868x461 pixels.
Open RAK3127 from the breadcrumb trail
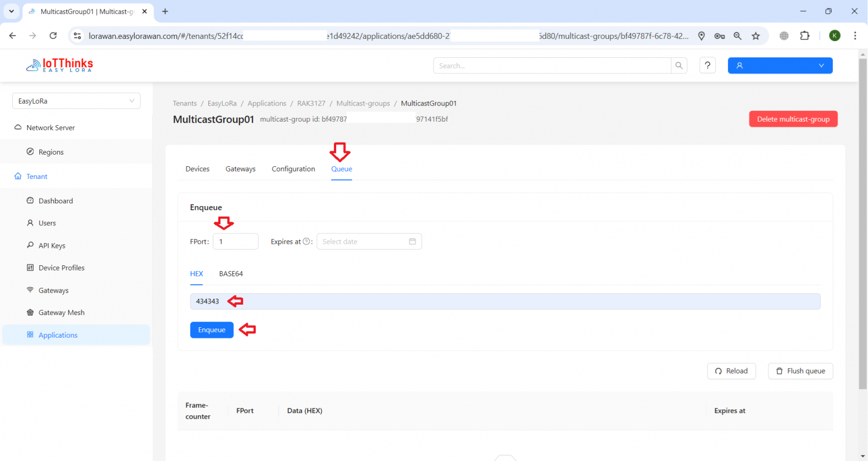[311, 103]
